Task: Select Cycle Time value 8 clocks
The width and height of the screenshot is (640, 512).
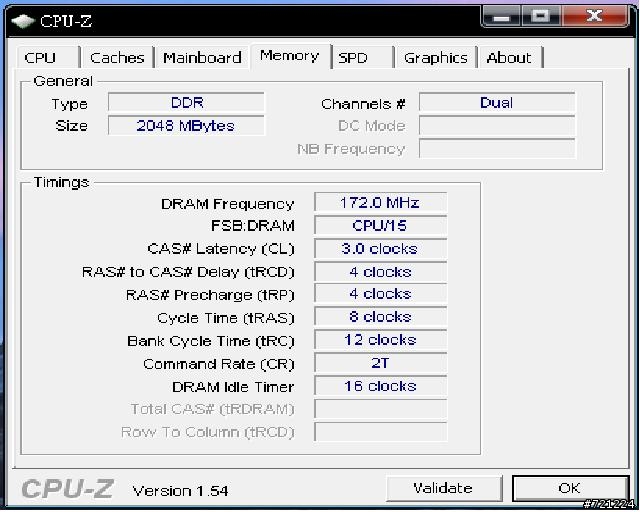Action: coord(380,317)
